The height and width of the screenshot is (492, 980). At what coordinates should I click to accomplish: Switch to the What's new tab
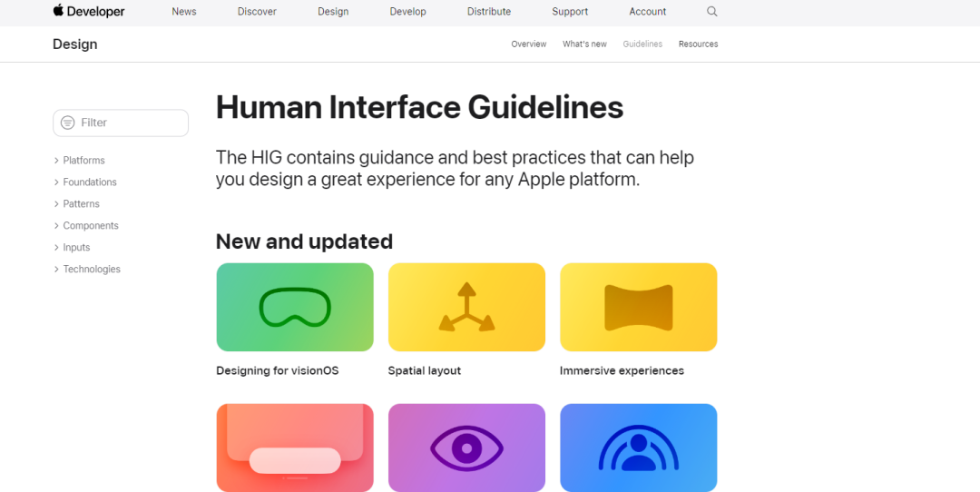(x=584, y=44)
